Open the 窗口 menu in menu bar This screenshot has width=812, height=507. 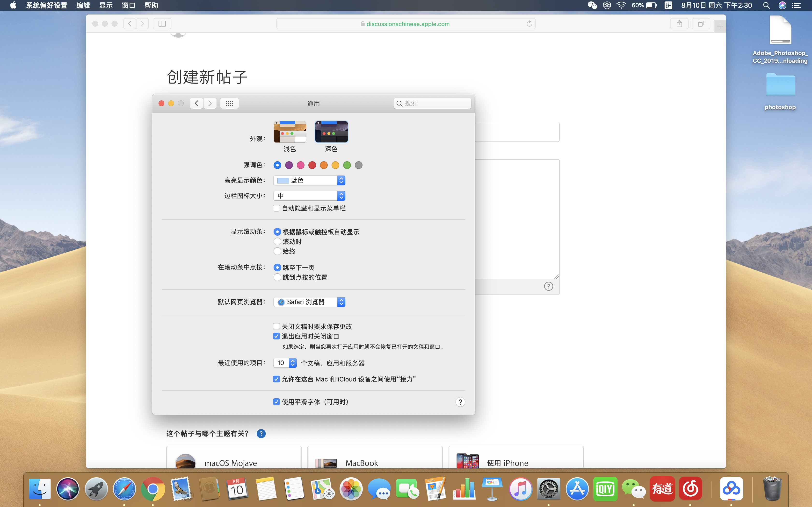point(128,5)
